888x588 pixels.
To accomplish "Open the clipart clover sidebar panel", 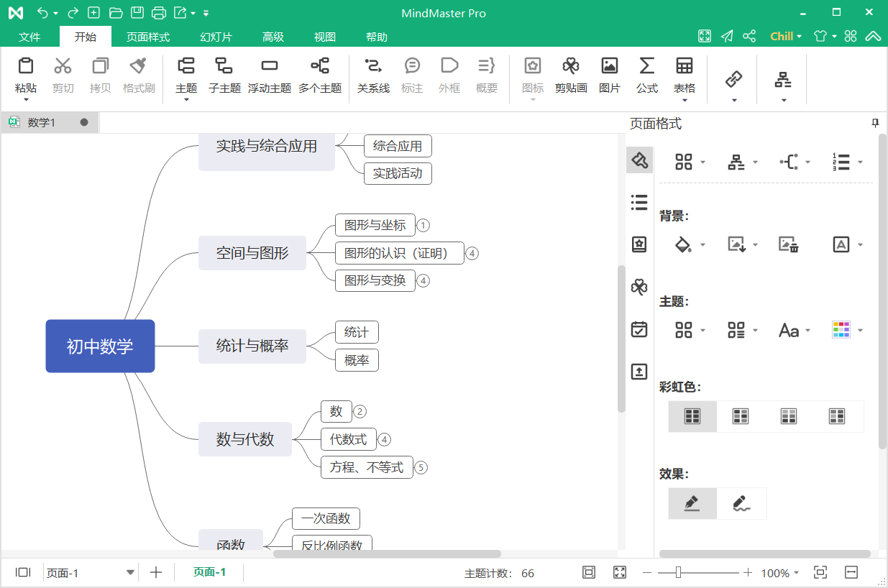I will point(639,288).
